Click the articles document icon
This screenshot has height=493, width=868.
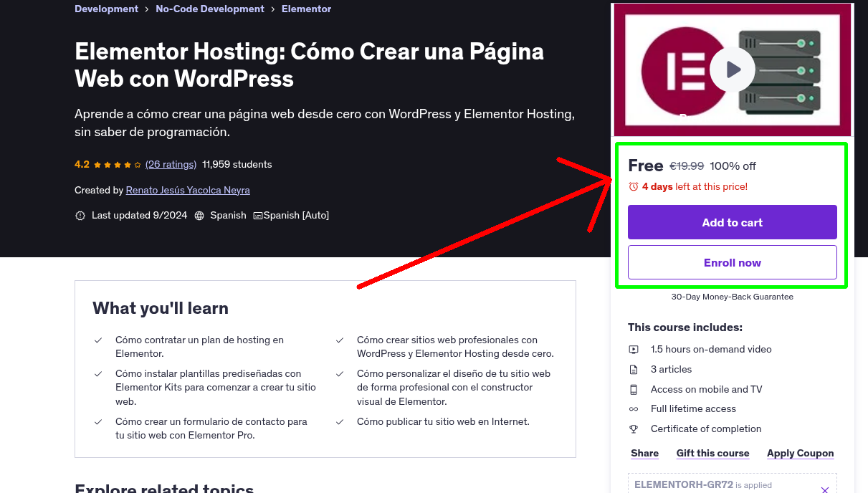[634, 370]
